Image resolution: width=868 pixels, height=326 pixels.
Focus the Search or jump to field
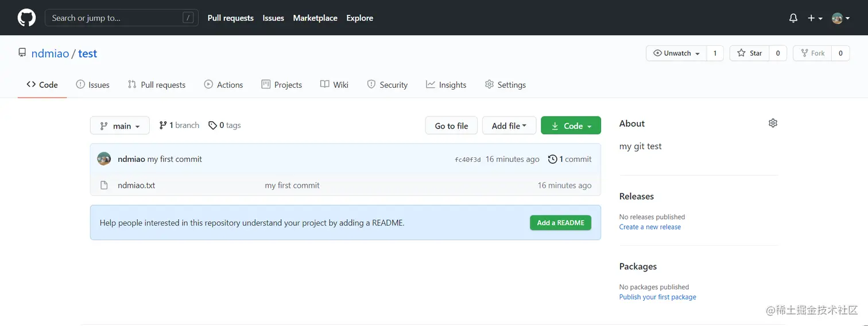click(122, 18)
